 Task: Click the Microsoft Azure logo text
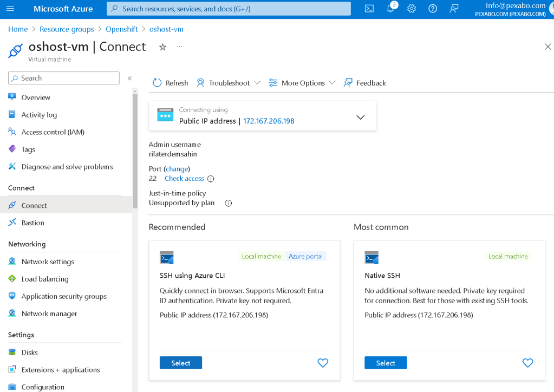pos(63,9)
